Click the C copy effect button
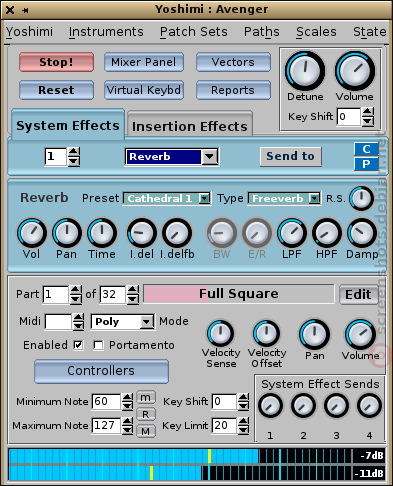393x486 pixels. click(366, 149)
